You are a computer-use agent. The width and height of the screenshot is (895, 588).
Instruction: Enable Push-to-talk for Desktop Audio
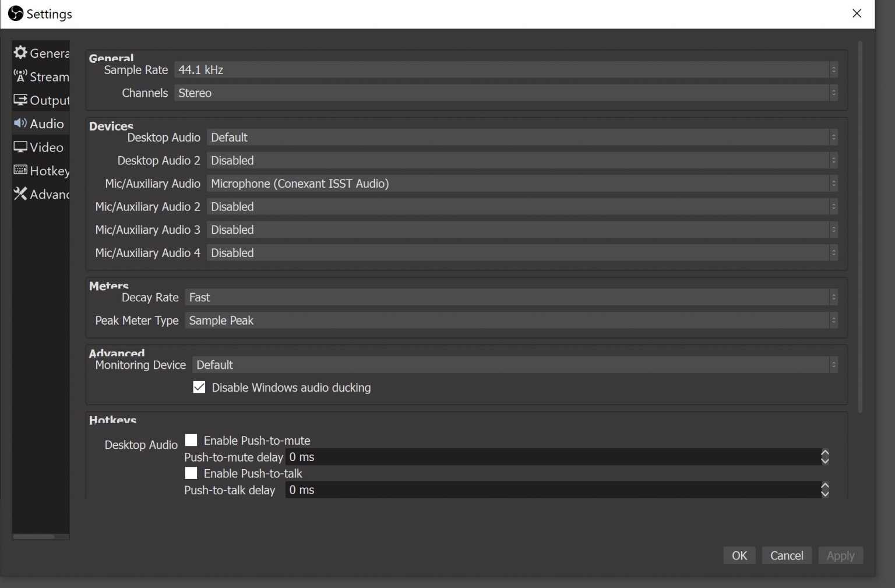191,473
